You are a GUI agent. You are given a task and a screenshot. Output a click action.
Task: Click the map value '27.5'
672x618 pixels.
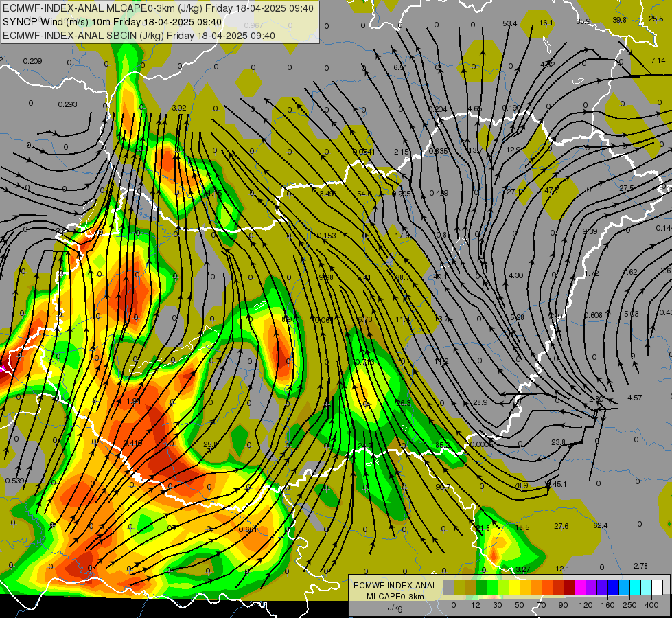coord(626,188)
